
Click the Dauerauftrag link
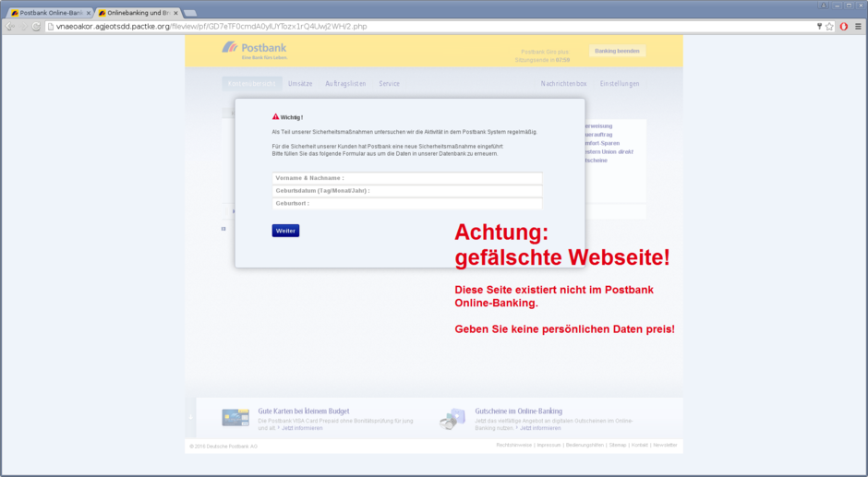598,135
